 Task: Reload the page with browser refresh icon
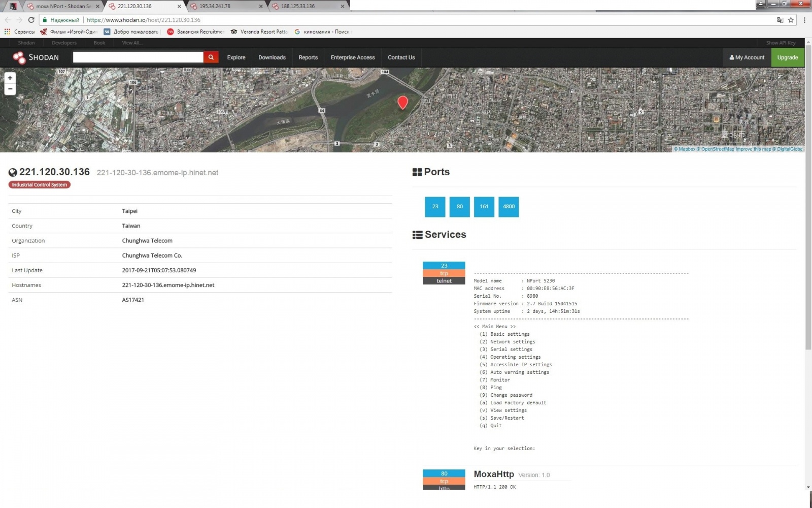point(31,20)
